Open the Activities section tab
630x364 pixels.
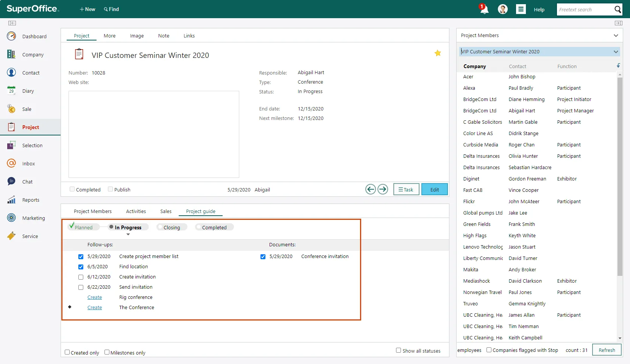(136, 211)
